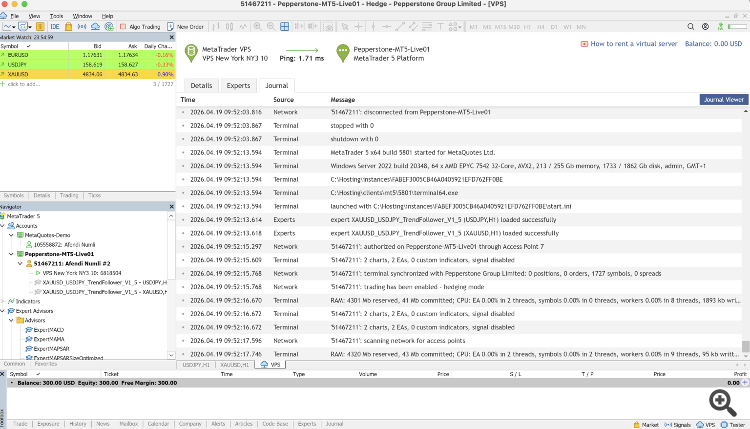Click 'click to add...' symbol field

pos(24,84)
